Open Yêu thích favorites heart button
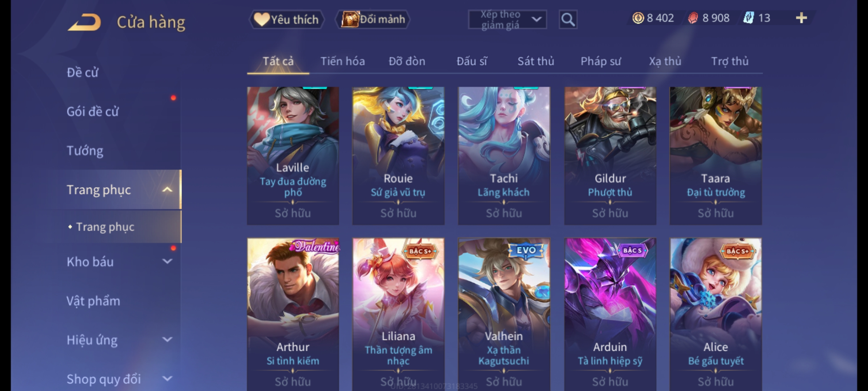This screenshot has width=868, height=391. (x=286, y=19)
